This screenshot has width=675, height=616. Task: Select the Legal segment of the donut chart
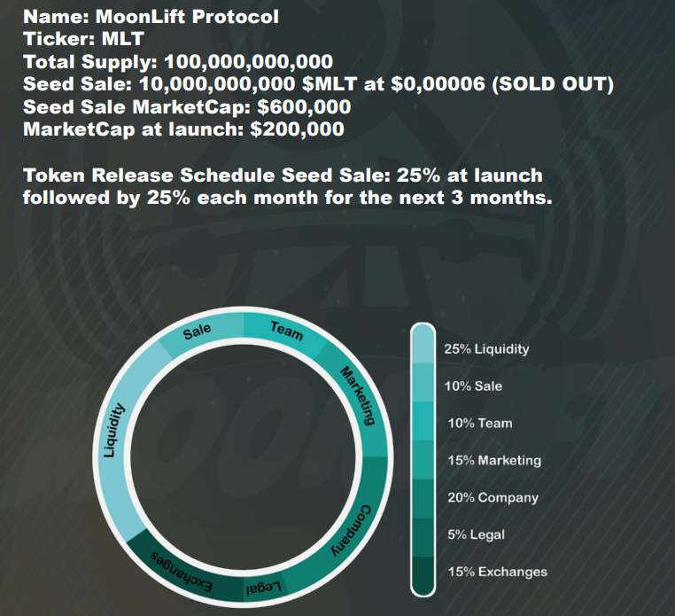263,587
